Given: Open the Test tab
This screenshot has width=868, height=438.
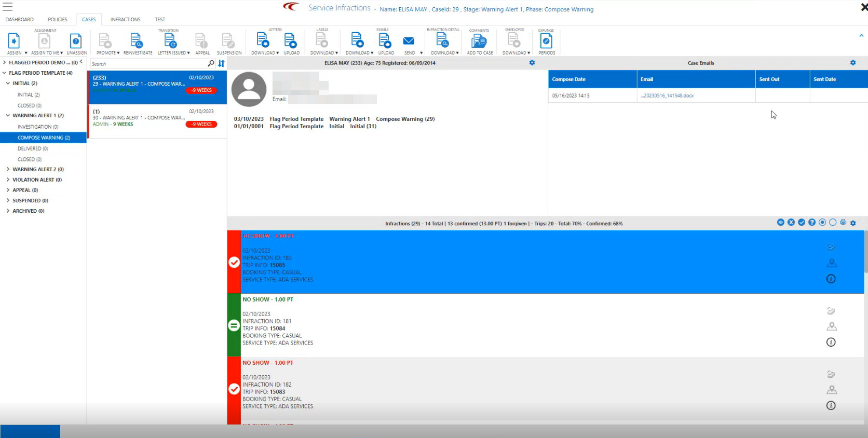Looking at the screenshot, I should 160,19.
